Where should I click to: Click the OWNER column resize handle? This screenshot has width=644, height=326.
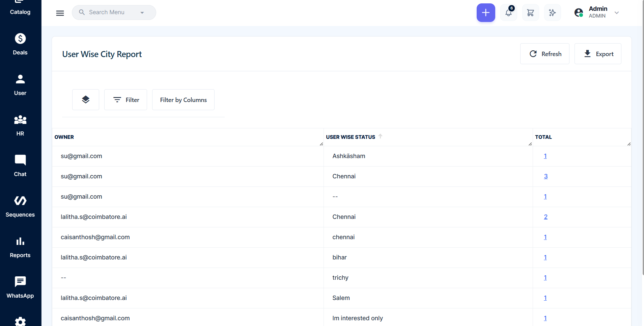[x=321, y=144]
